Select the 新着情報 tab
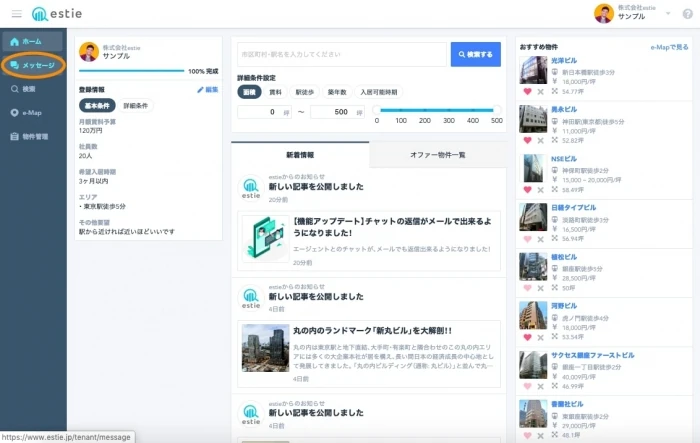Screen dimensions: 700x443 [x=300, y=154]
